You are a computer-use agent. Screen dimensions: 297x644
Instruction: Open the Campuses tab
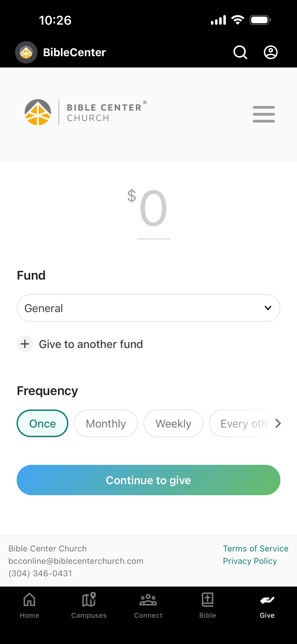89,605
